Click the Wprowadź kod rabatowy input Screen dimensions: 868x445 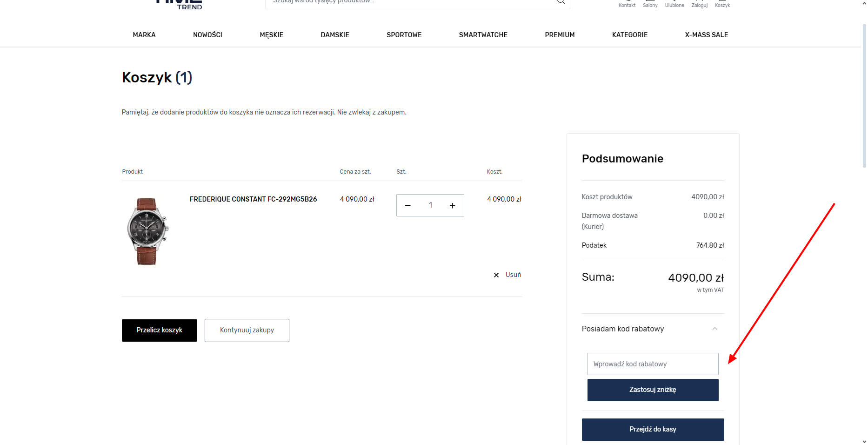[653, 364]
